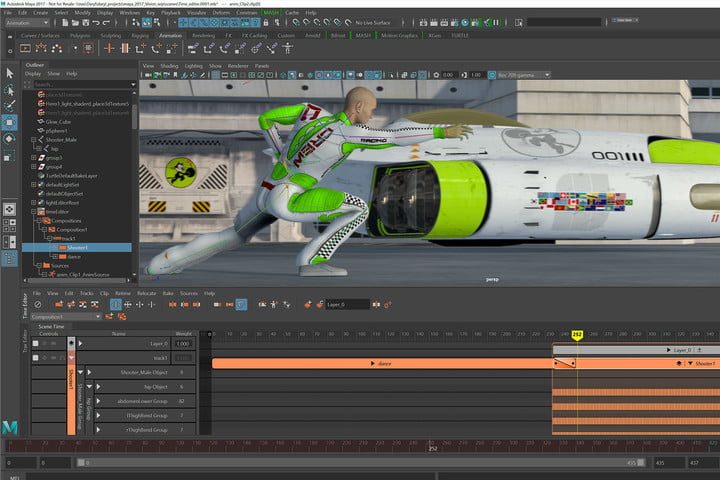The height and width of the screenshot is (480, 720).
Task: Activate the Scale tool in toolbox
Action: (x=10, y=156)
